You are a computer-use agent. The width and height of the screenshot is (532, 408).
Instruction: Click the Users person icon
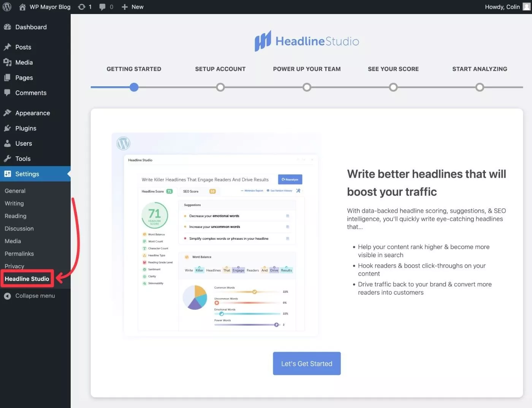[7, 143]
